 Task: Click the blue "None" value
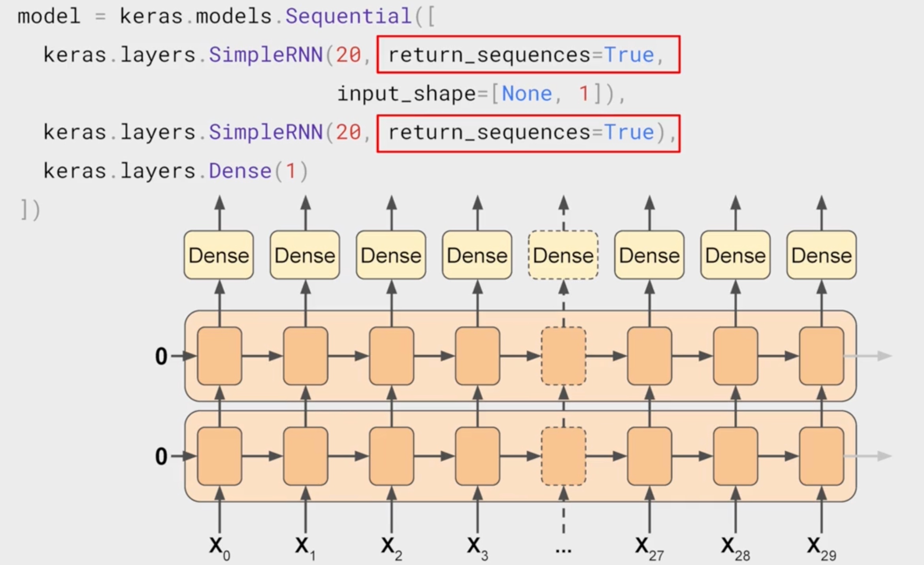tap(526, 94)
